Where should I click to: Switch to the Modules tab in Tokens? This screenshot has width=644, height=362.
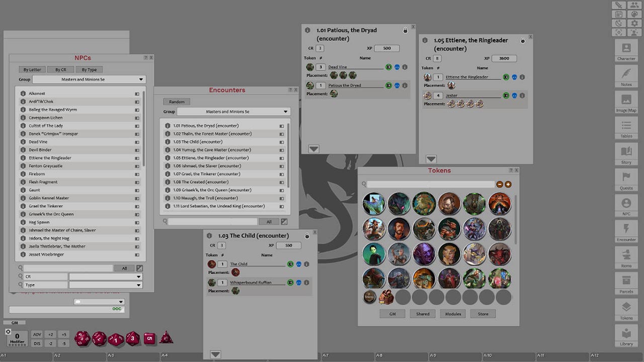click(x=452, y=313)
